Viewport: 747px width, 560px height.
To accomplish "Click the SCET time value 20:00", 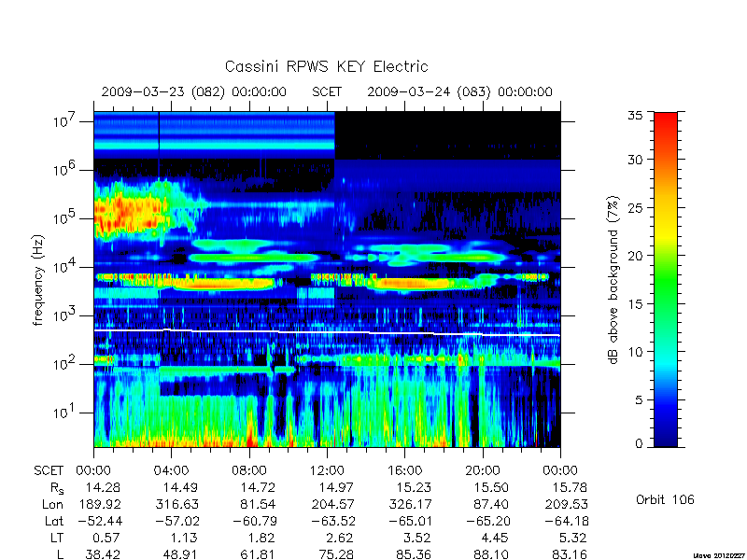I will pyautogui.click(x=482, y=471).
